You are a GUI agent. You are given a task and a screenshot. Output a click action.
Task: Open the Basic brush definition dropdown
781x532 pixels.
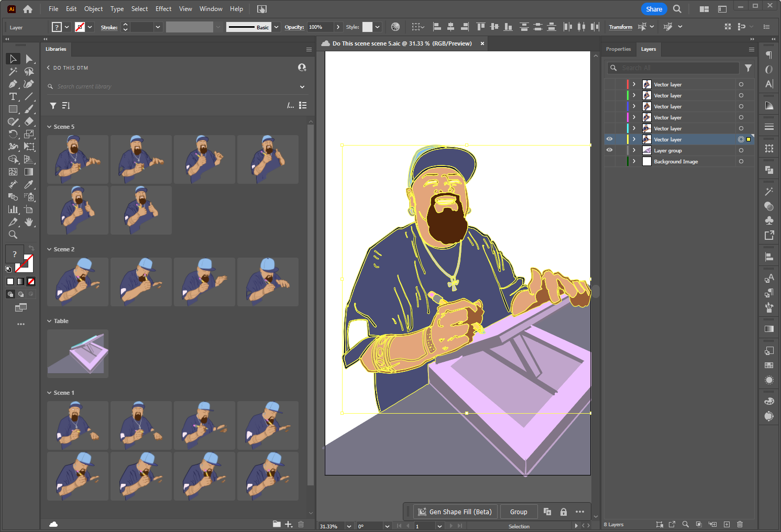(276, 27)
